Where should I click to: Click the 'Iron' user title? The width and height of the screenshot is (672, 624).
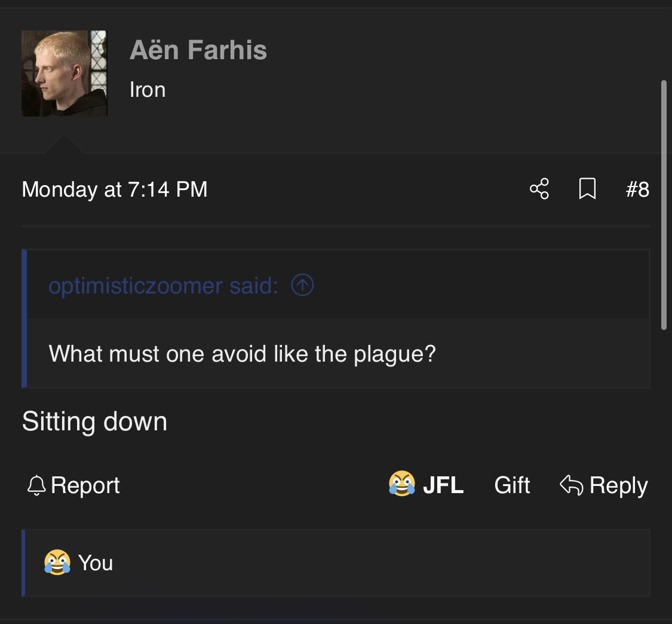click(147, 90)
